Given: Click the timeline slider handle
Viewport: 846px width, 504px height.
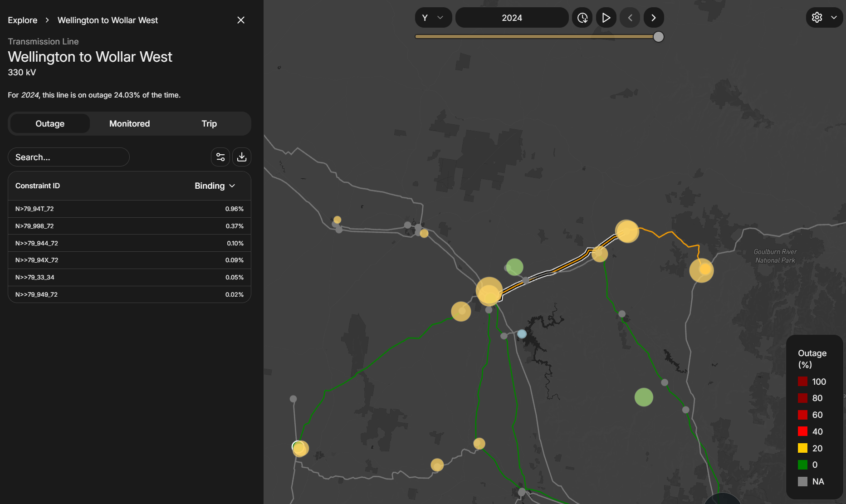Looking at the screenshot, I should (658, 37).
